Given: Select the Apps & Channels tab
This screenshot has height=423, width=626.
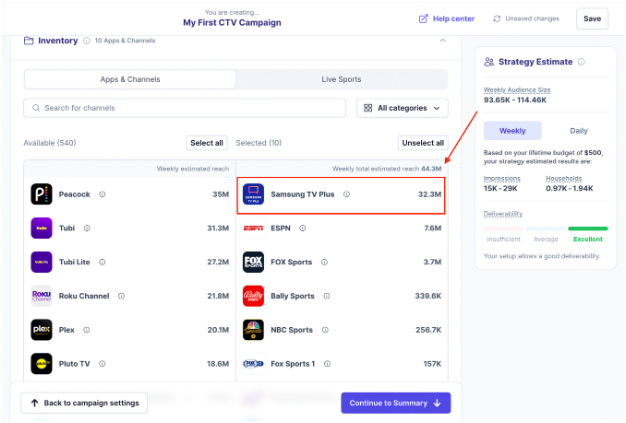Looking at the screenshot, I should [130, 79].
